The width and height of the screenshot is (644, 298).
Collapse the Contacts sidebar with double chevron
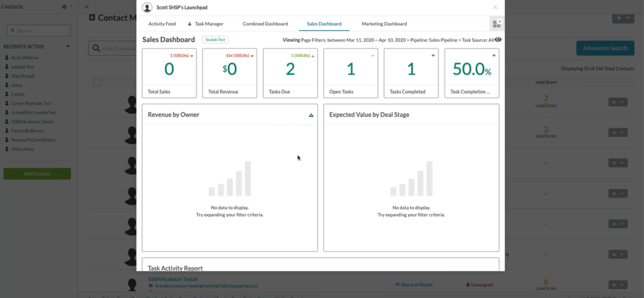tap(87, 7)
